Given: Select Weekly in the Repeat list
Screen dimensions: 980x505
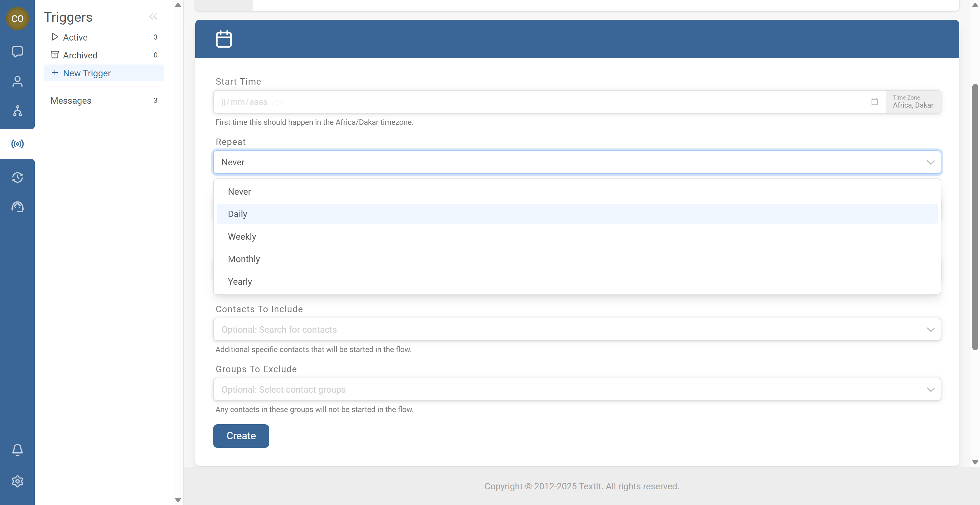Looking at the screenshot, I should (242, 237).
